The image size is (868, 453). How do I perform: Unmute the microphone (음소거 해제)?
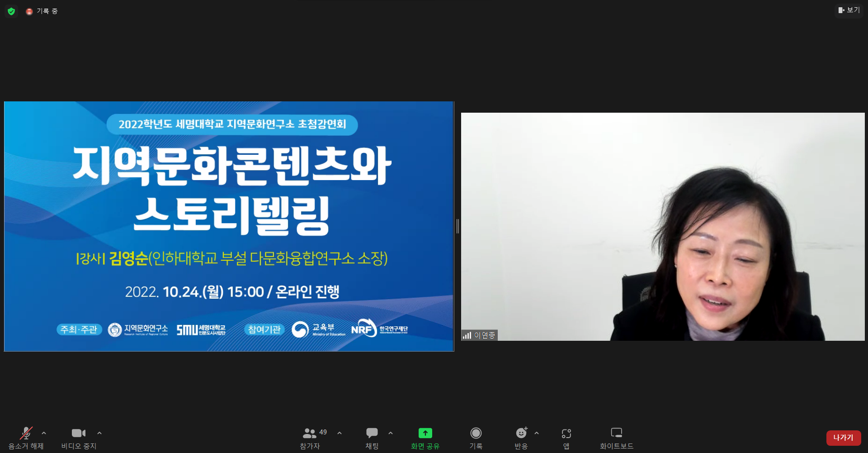click(26, 438)
